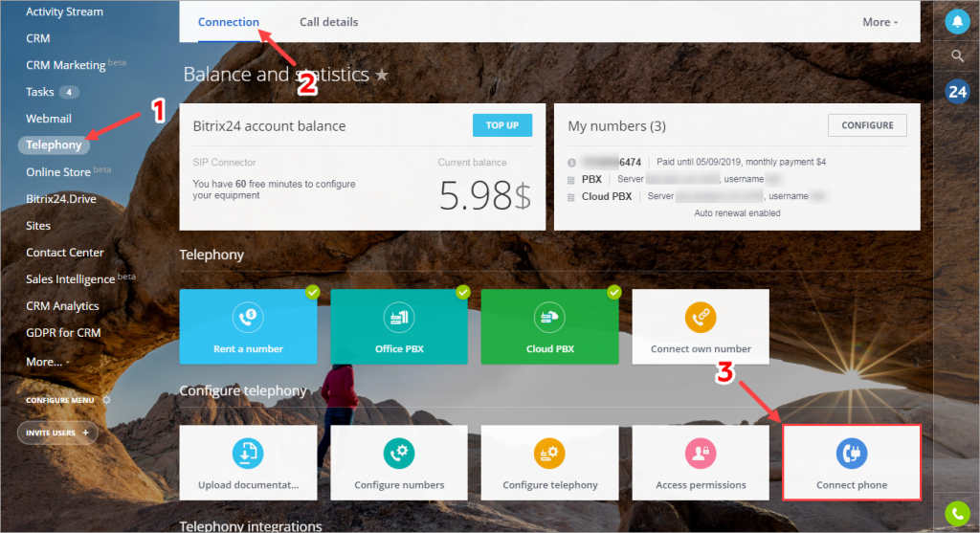Open Sales Intelligence in the sidebar
Screen dimensions: 980x533
tap(70, 279)
